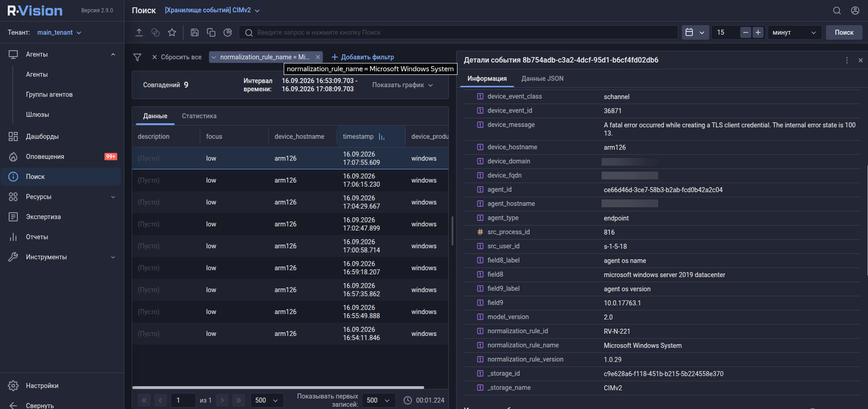Close the event details panel
The width and height of the screenshot is (868, 409).
(861, 60)
